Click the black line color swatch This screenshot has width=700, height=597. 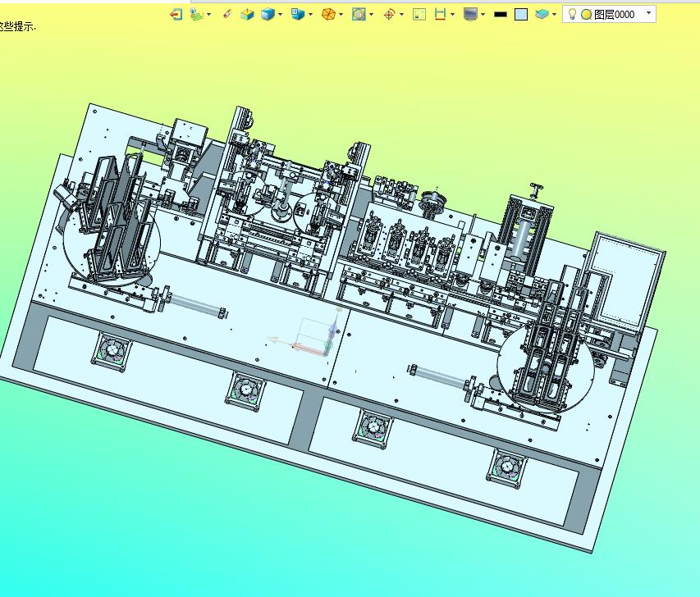501,14
